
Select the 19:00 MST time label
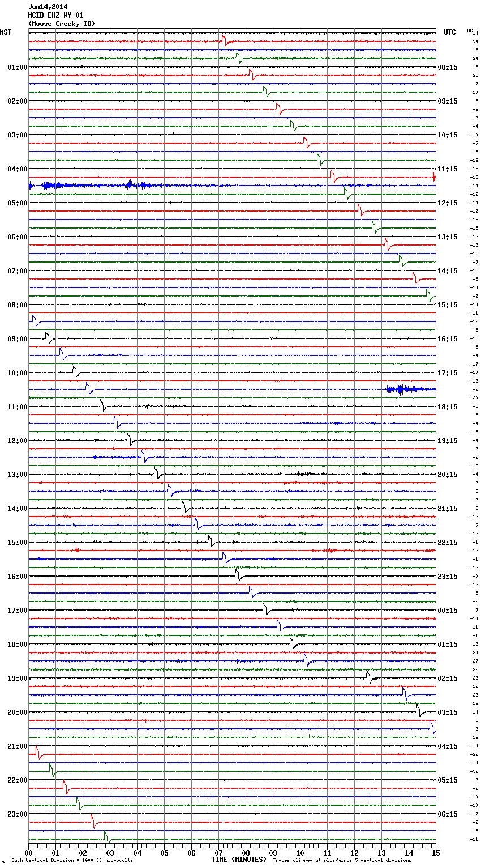[18, 678]
